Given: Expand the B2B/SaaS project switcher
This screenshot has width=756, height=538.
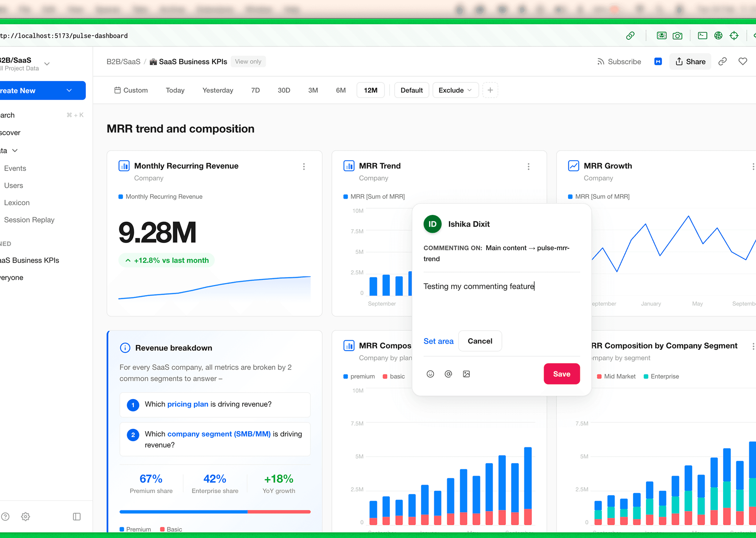Looking at the screenshot, I should (x=47, y=63).
